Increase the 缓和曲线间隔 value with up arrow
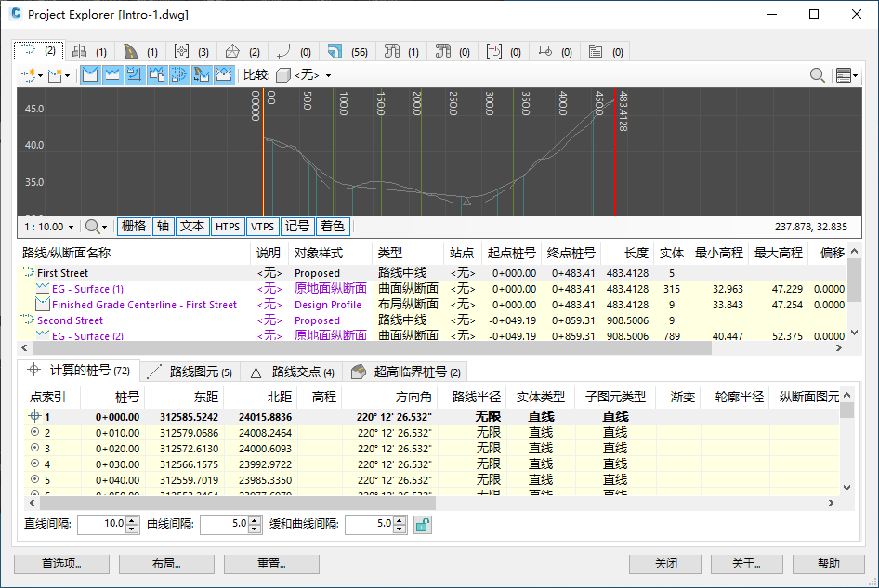Image resolution: width=879 pixels, height=588 pixels. 400,520
